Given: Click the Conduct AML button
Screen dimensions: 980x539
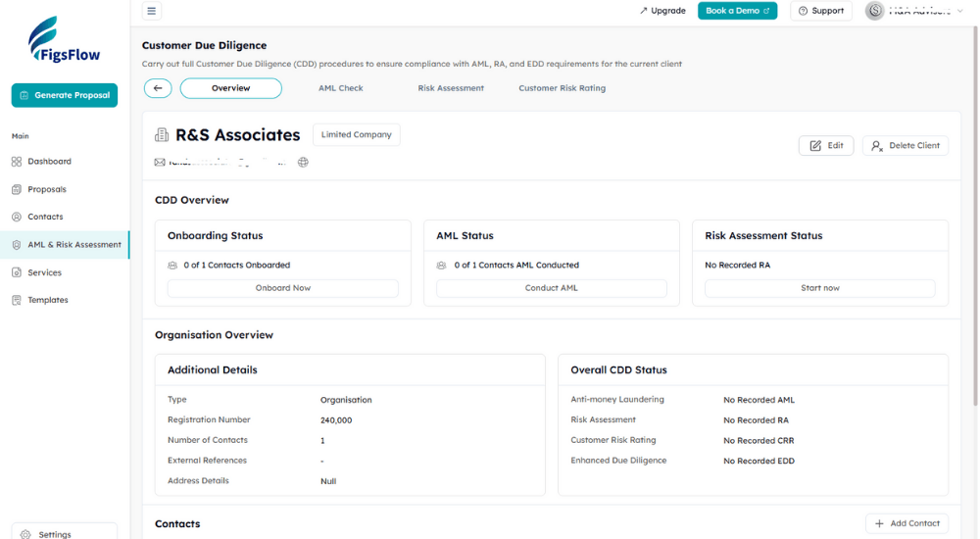Looking at the screenshot, I should click(551, 288).
